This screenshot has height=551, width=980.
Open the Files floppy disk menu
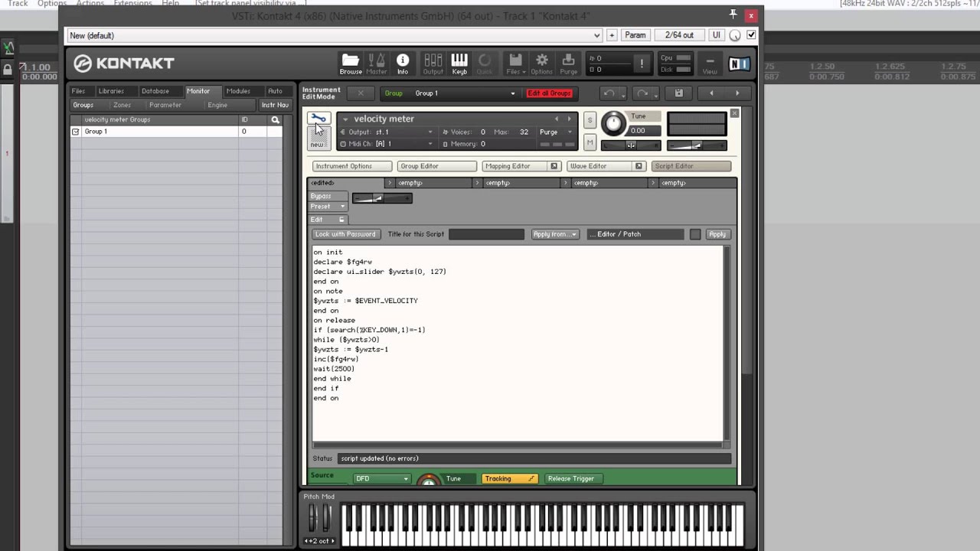click(x=515, y=64)
